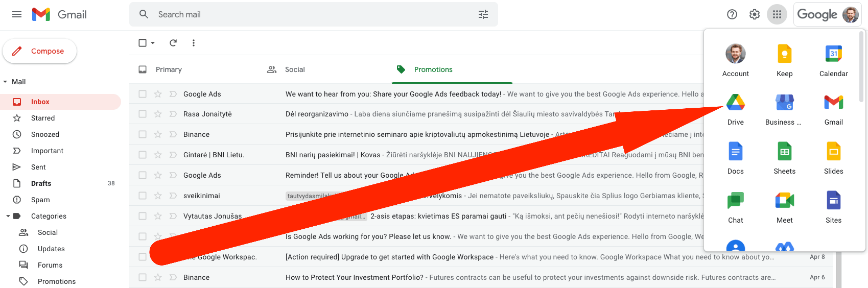
Task: Open Business Profile app
Action: point(784,109)
